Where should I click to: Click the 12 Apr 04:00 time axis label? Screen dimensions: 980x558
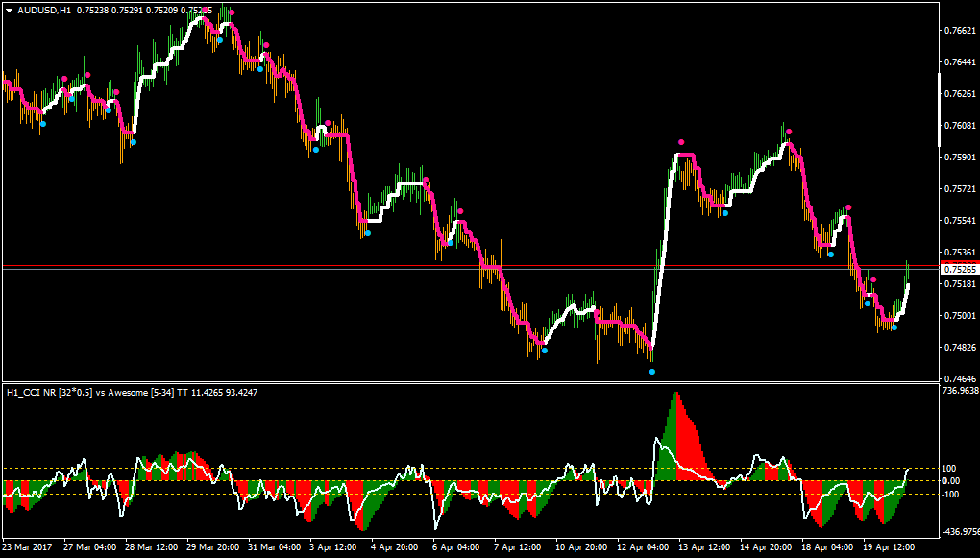(x=643, y=546)
